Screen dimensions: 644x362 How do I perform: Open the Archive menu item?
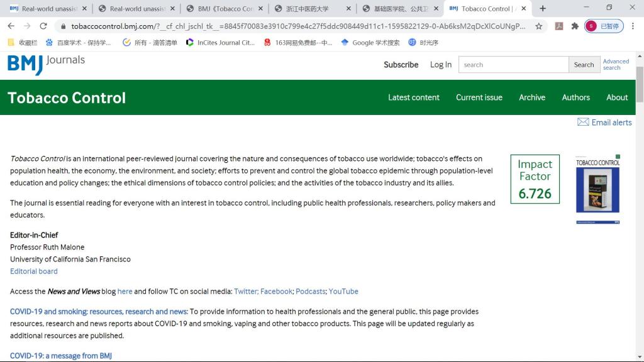[x=531, y=97]
